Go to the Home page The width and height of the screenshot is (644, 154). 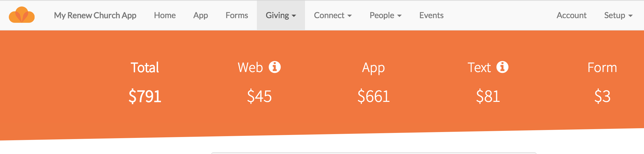165,15
